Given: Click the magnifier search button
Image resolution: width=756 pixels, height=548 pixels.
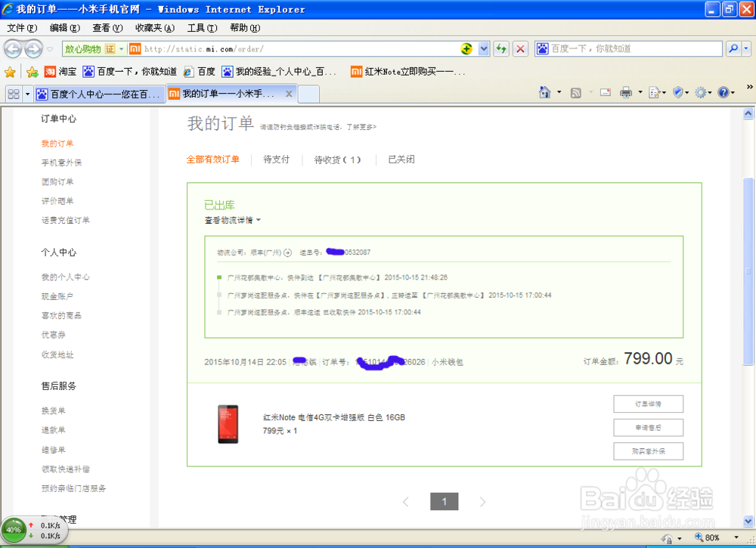Looking at the screenshot, I should click(x=733, y=48).
